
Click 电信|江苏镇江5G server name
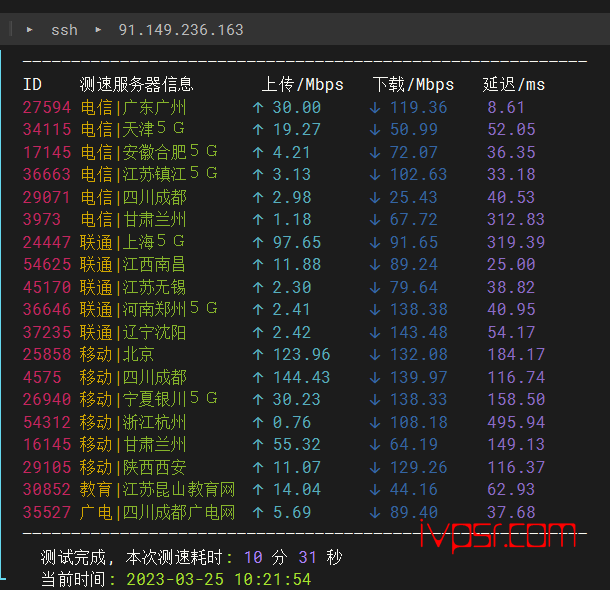click(x=149, y=174)
